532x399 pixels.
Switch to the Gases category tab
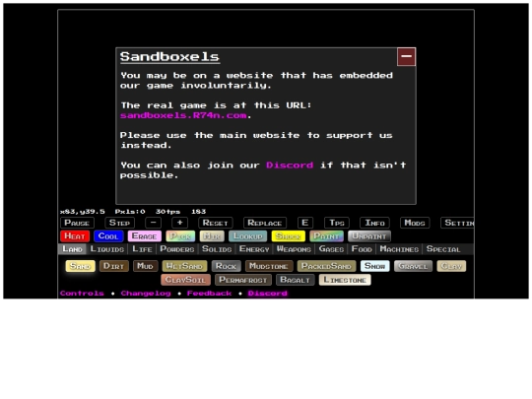click(x=331, y=249)
